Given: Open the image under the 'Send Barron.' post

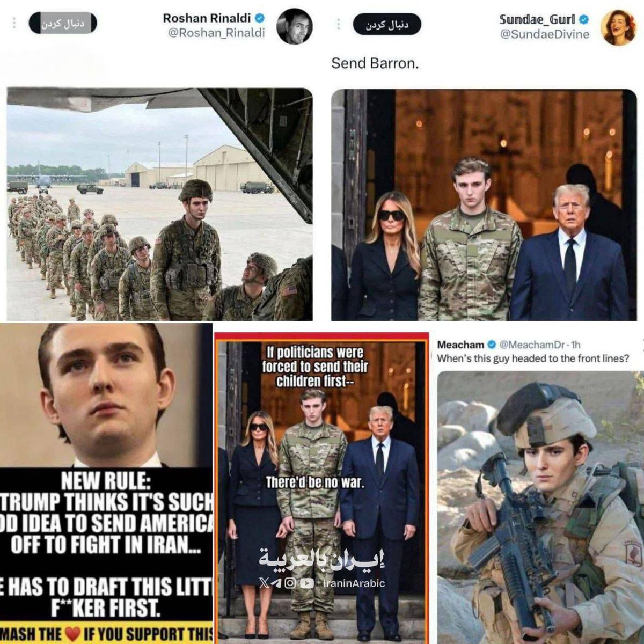Looking at the screenshot, I should coord(484,205).
